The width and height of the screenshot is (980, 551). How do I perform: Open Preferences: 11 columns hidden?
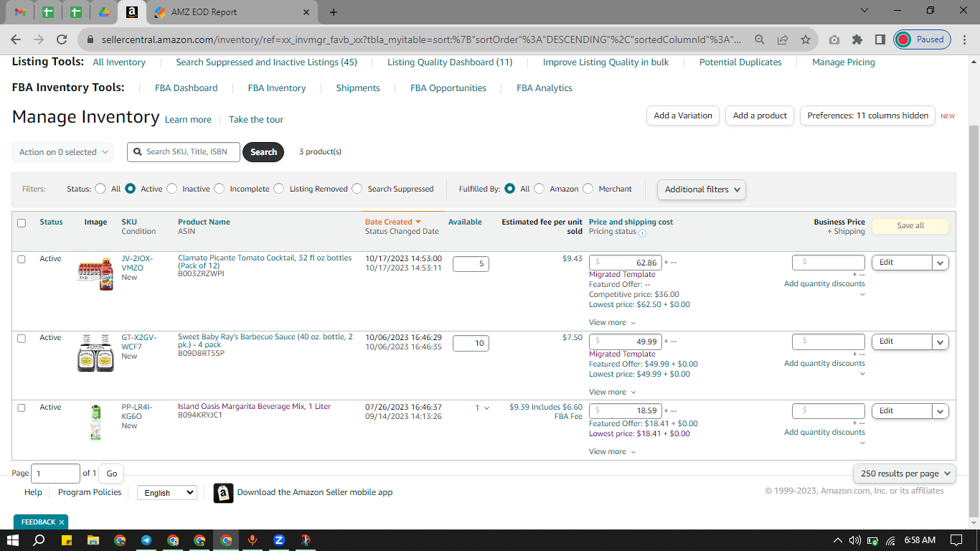(867, 116)
